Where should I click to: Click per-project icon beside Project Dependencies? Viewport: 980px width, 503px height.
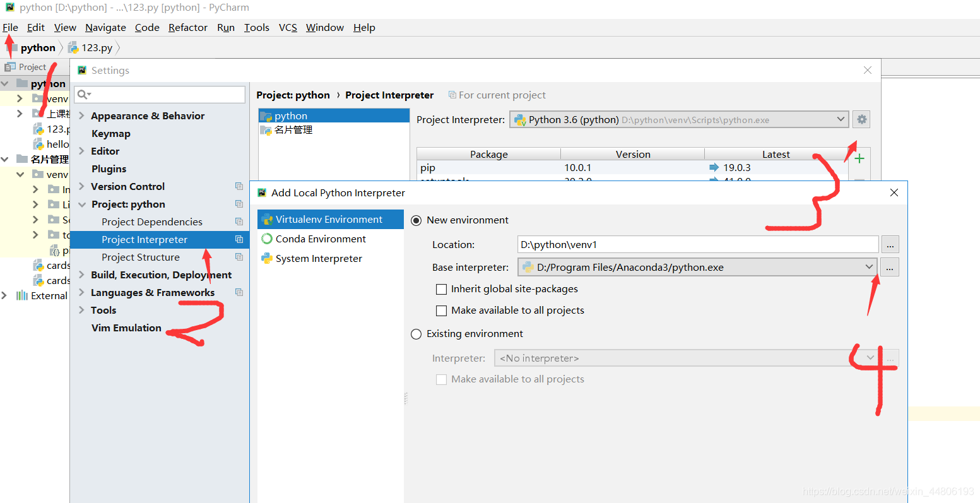pyautogui.click(x=239, y=222)
